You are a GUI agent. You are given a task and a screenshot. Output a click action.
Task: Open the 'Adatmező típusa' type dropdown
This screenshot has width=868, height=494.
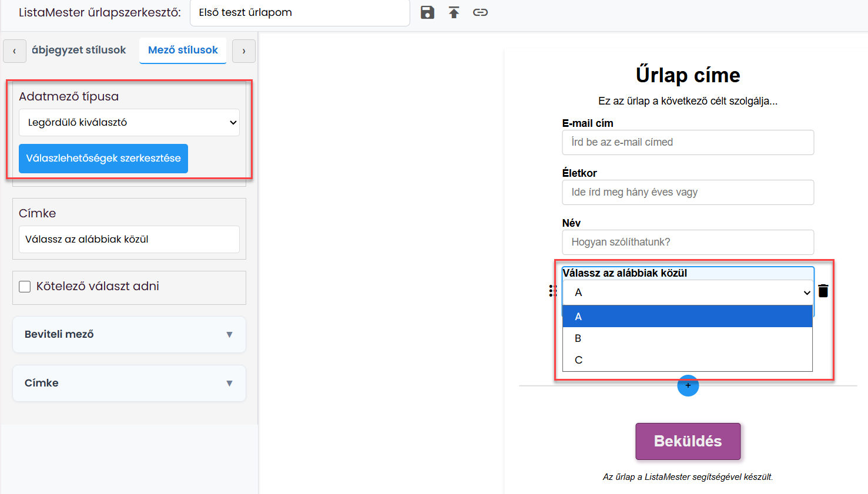(129, 122)
